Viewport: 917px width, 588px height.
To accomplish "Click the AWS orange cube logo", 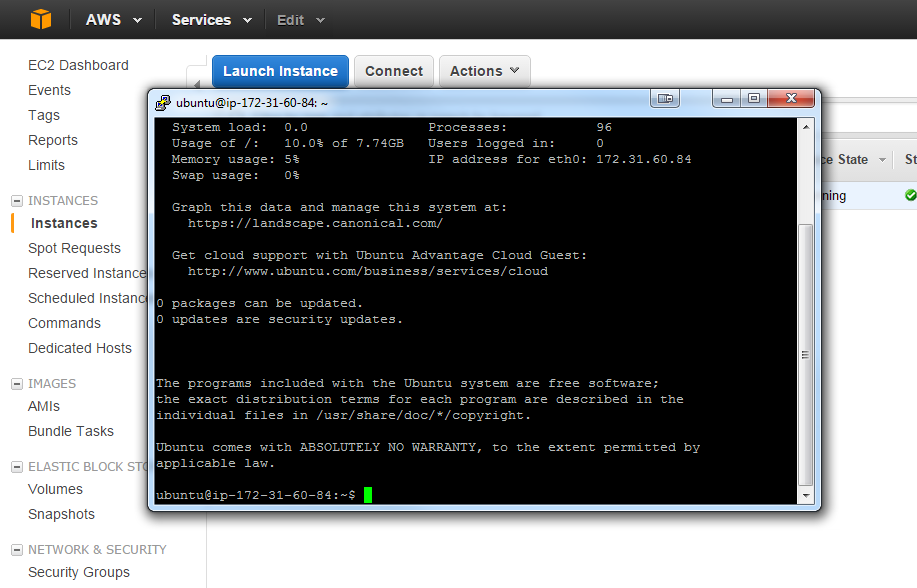I will 41,19.
